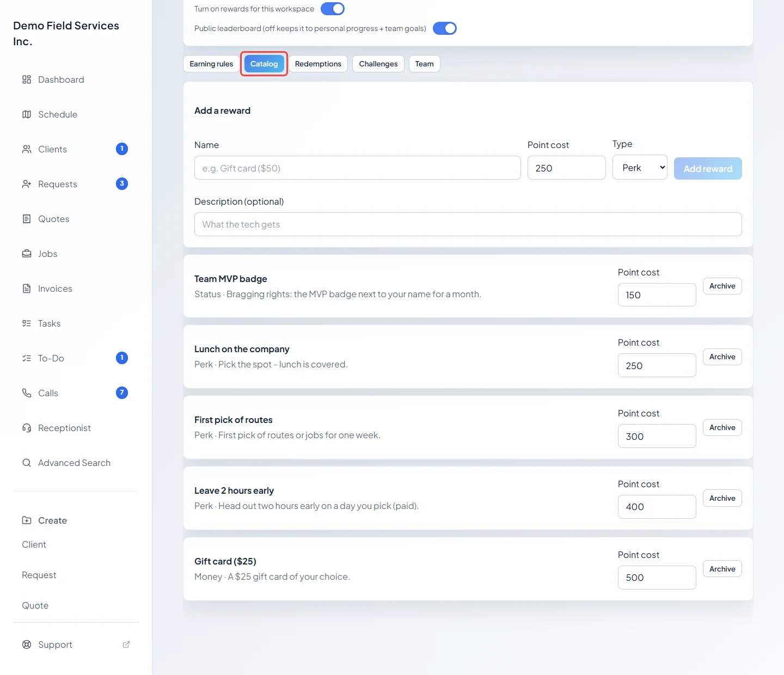Click the Client link under Create
Viewport: 784px width, 675px height.
coord(34,544)
